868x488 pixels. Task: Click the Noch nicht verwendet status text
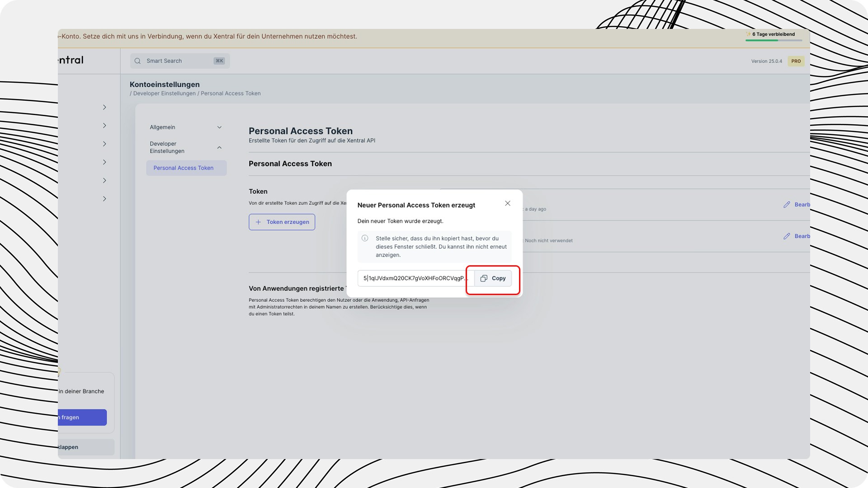[x=549, y=241]
